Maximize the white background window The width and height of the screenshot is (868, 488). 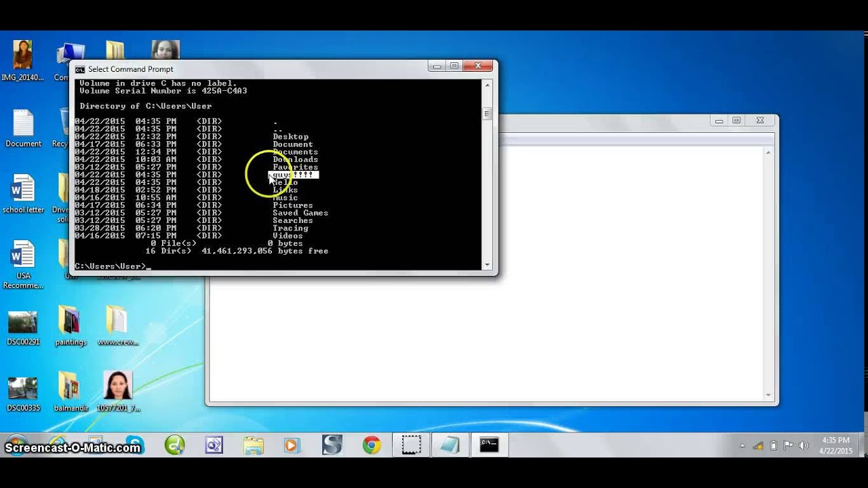736,121
